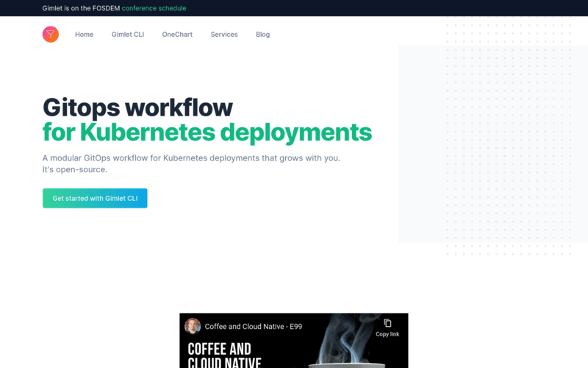This screenshot has width=588, height=368.
Task: Go to Gimlet CLI page
Action: (x=127, y=34)
